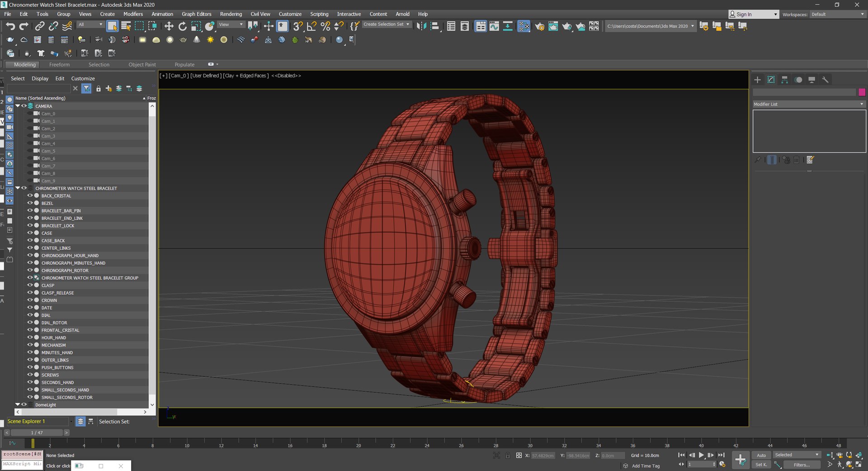Select the Select and Move tool
The width and height of the screenshot is (868, 471).
pos(169,26)
